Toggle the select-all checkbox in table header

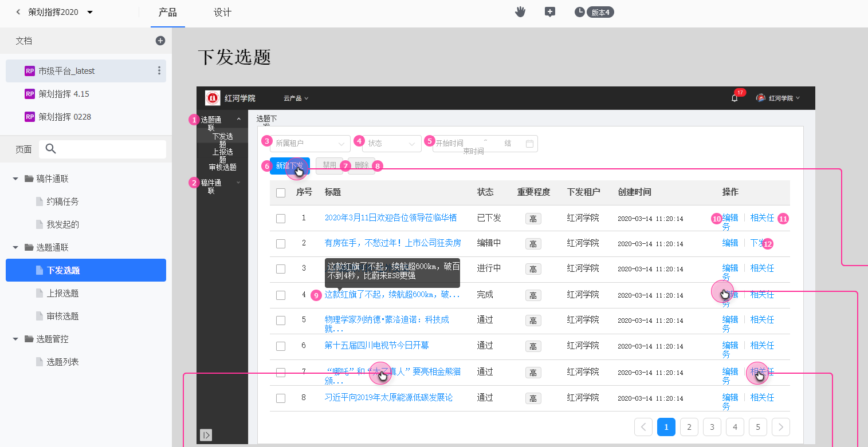point(281,193)
